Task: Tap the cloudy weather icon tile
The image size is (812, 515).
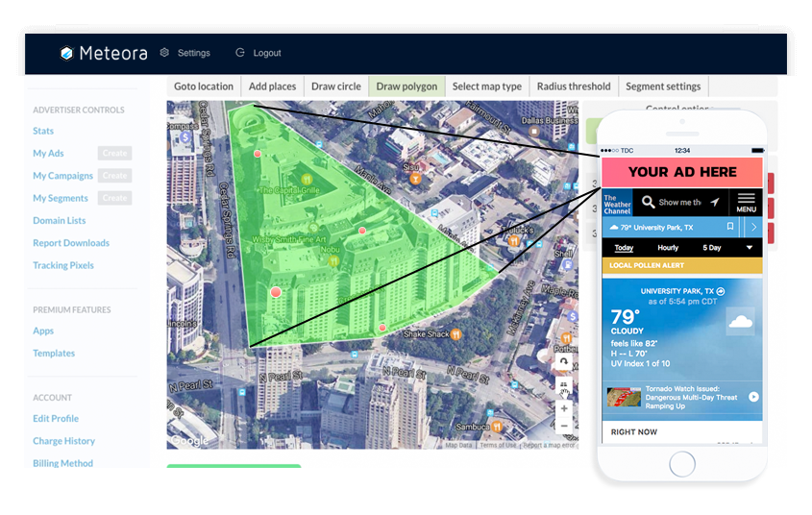Action: coord(740,322)
